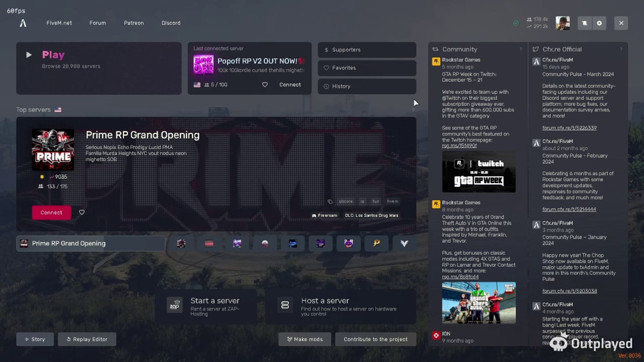Screen dimensions: 644x362
Task: Click the Make mods button
Action: (x=305, y=339)
